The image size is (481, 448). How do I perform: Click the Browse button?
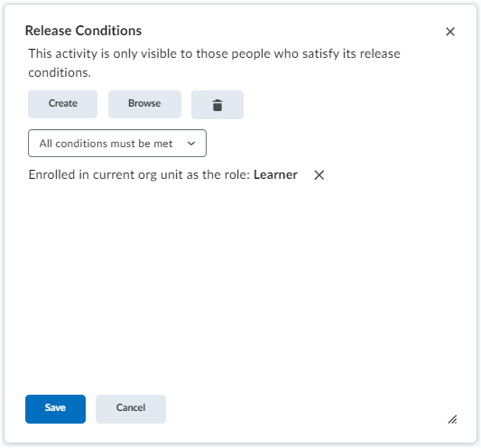[144, 104]
